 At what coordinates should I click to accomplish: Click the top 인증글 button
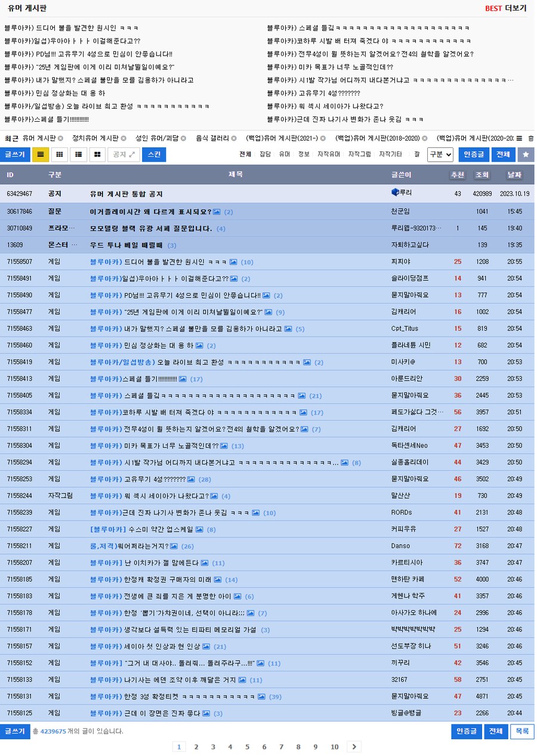pos(474,155)
